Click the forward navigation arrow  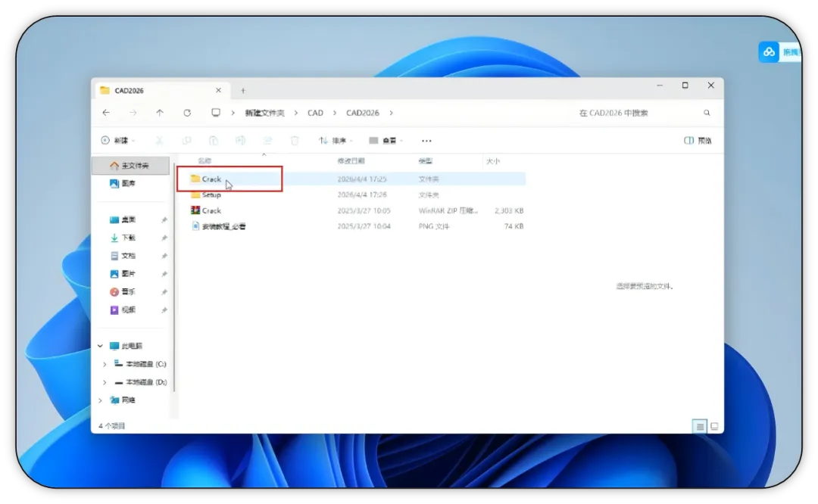(133, 113)
